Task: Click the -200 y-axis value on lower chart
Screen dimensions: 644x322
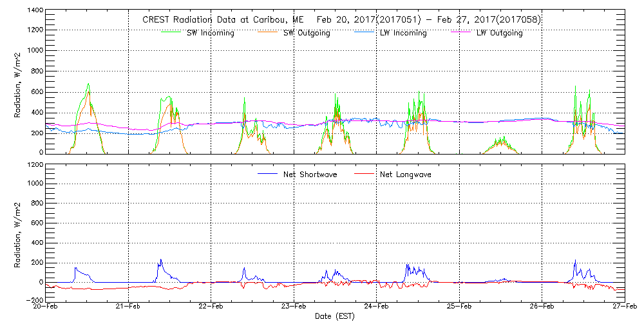Action: click(x=33, y=300)
